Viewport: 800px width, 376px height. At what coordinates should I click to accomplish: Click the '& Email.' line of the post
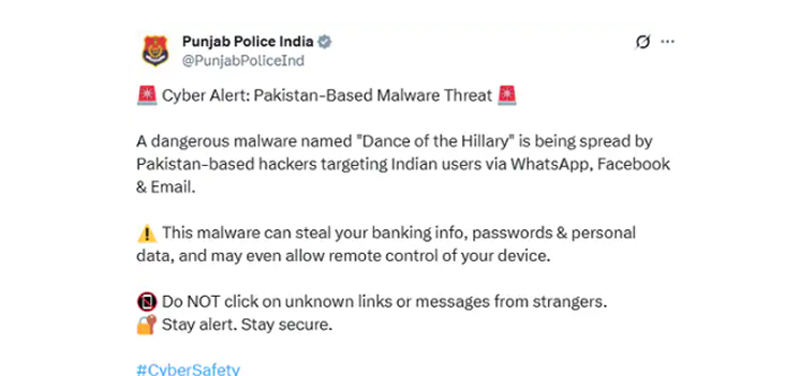point(166,187)
